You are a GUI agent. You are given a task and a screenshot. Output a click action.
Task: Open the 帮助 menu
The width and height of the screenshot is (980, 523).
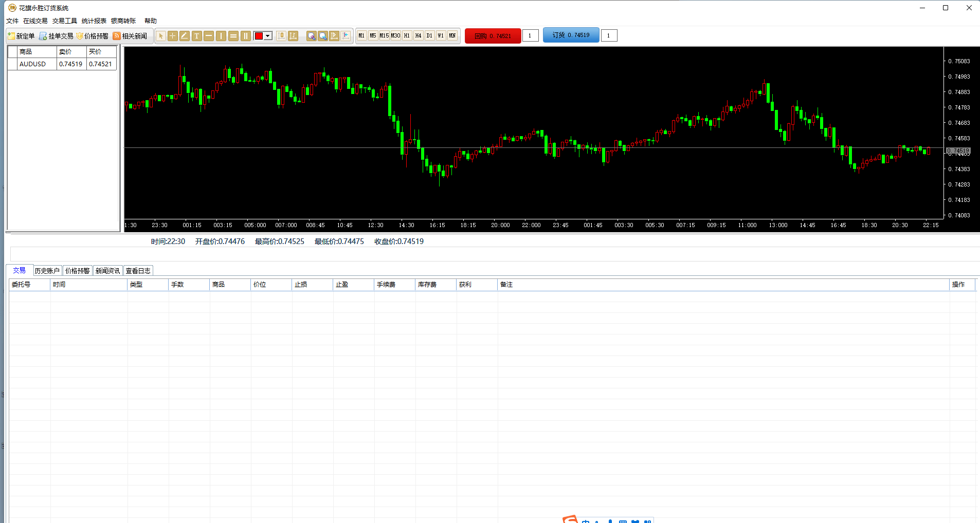tap(151, 21)
